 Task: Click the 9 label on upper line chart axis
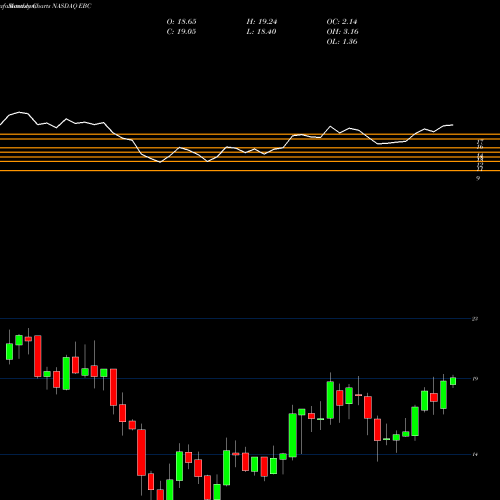coord(478,178)
